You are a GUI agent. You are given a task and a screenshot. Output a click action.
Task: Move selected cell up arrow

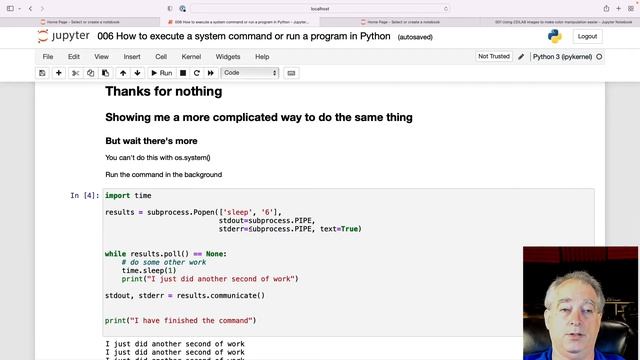click(x=123, y=73)
